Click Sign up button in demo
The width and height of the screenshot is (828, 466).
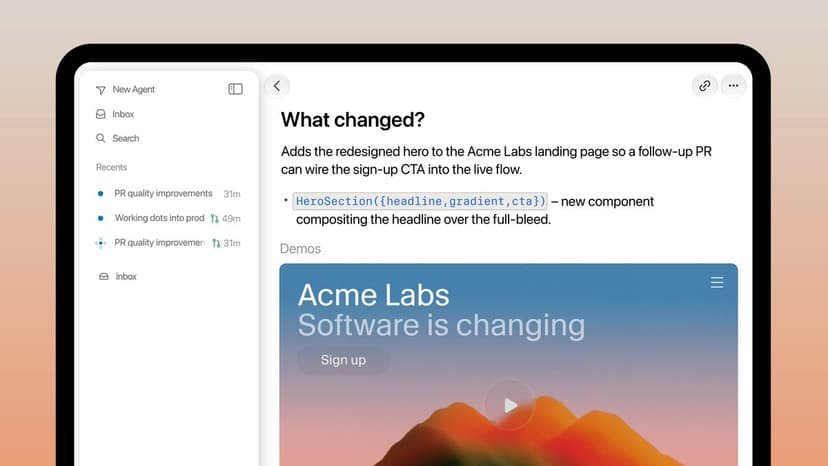click(x=343, y=360)
